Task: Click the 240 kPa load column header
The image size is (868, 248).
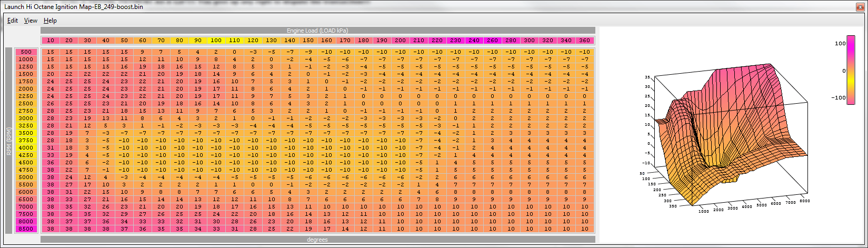Action: 474,41
